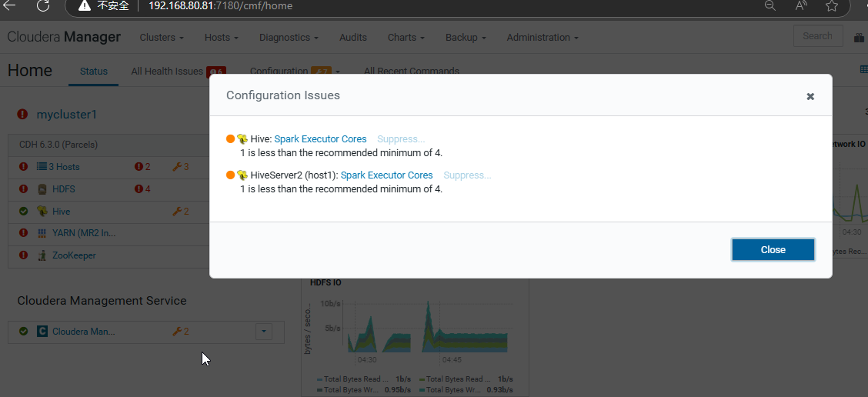The image size is (868, 397).
Task: Open the HDFS IO chart title
Action: click(x=325, y=282)
